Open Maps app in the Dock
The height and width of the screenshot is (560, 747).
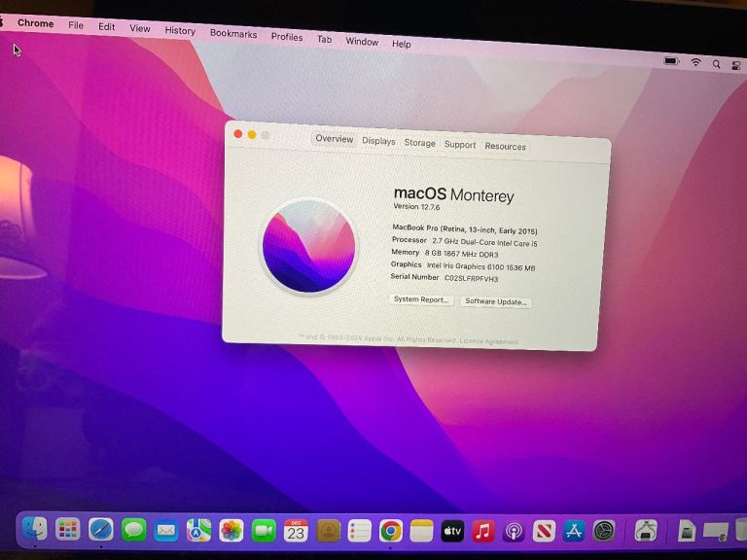click(198, 531)
